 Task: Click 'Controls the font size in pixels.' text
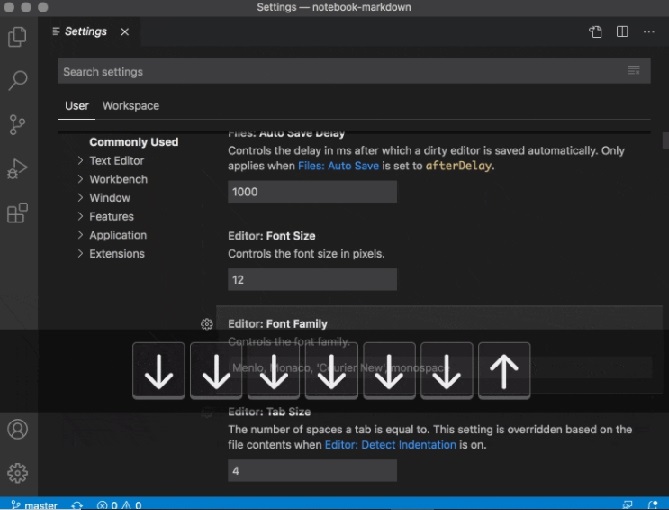306,254
